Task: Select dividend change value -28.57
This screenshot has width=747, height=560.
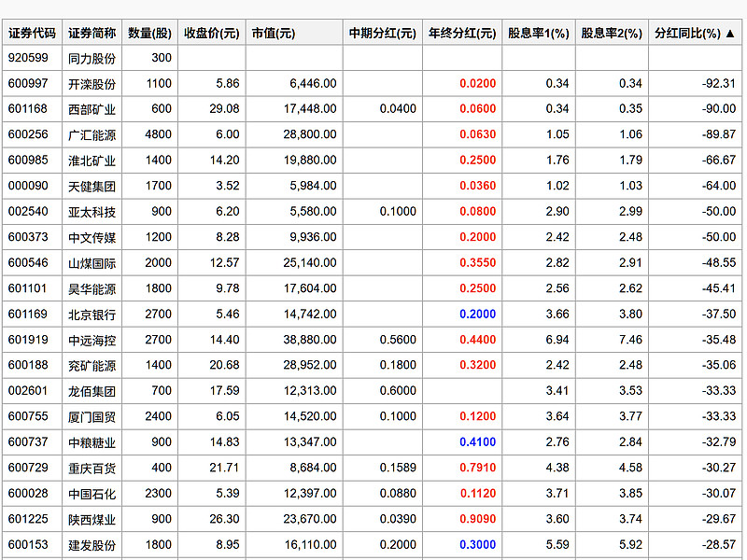Action: (719, 544)
